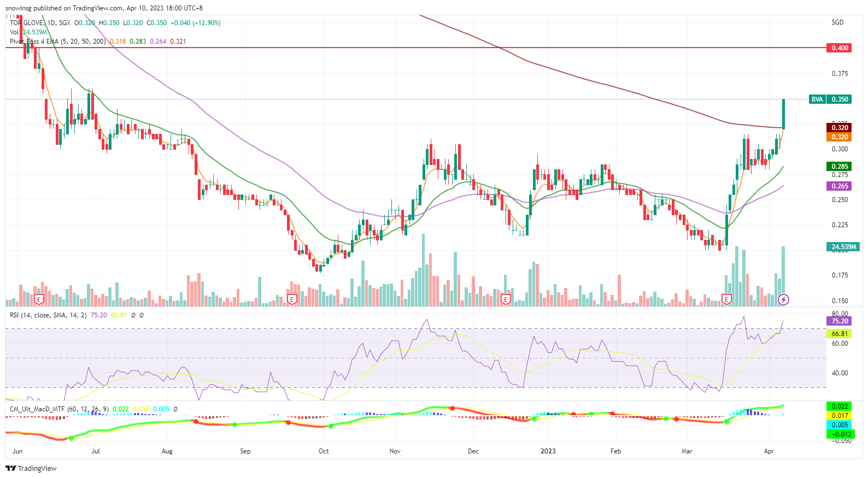Click the latest tall green candle in April

(x=784, y=114)
